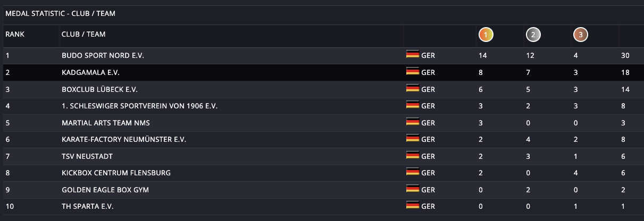The image size is (644, 221).
Task: Click the RANK column header
Action: pos(15,34)
